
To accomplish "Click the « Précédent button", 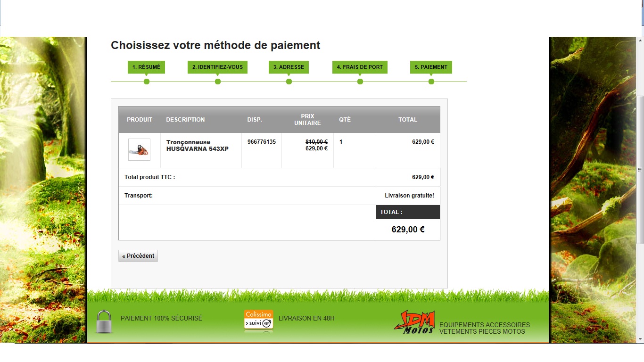I will click(138, 256).
